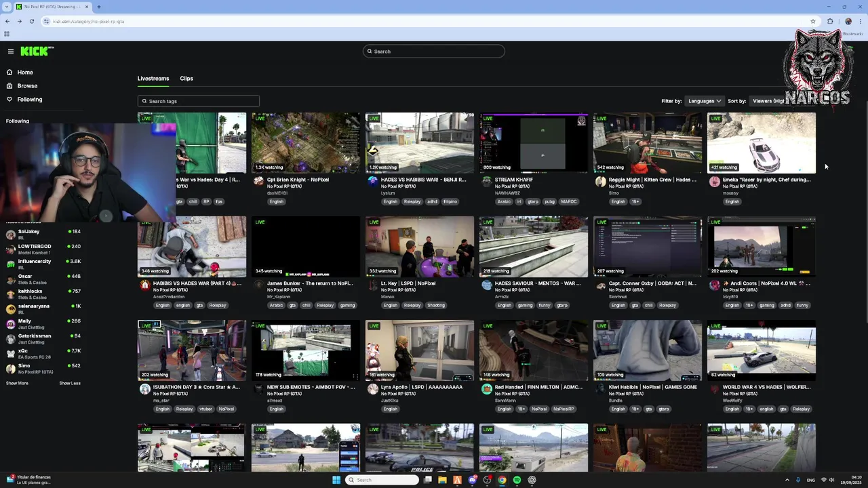
Task: Click the vtuber tag under ms_star stream
Action: 205,409
